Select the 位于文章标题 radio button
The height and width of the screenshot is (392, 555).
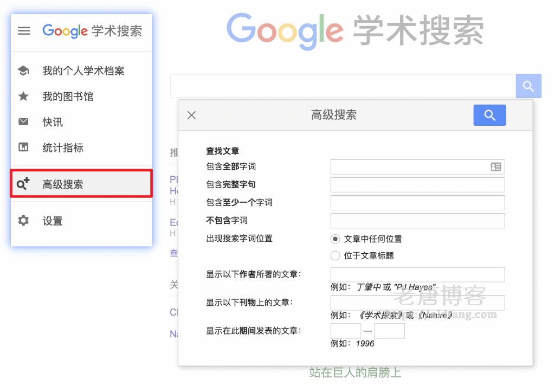[335, 256]
